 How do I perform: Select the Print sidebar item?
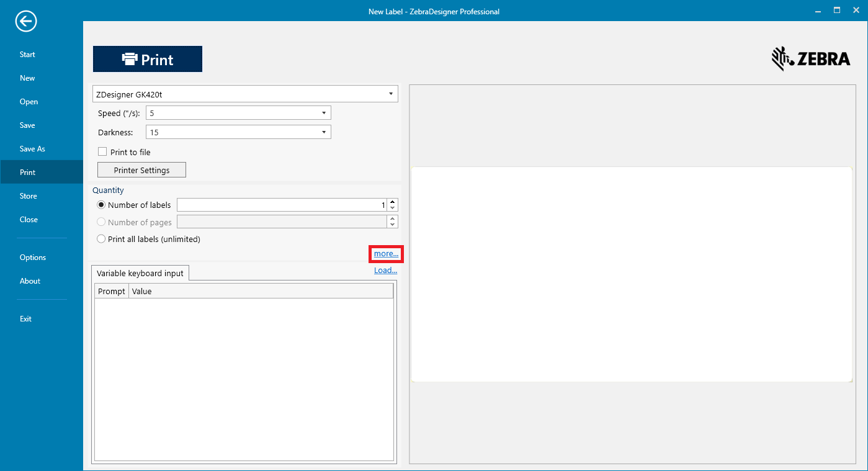[42, 173]
